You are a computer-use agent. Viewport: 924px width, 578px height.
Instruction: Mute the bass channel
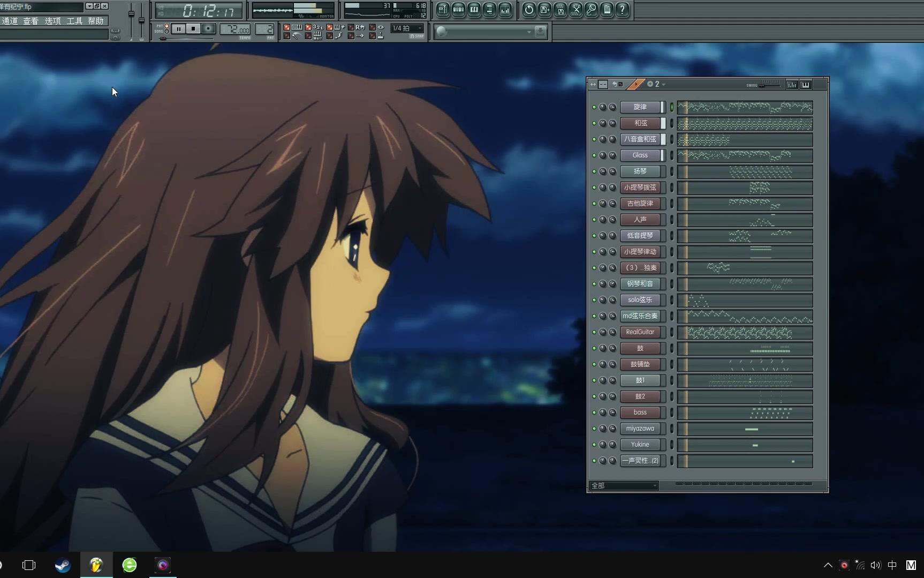[594, 412]
